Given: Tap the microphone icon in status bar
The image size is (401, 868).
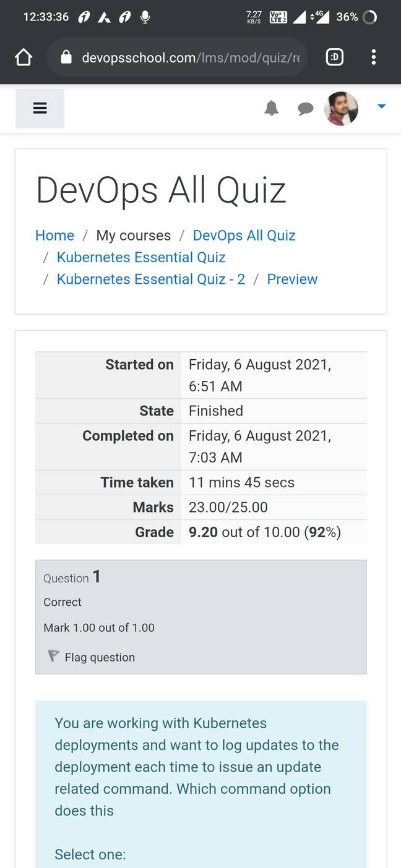Looking at the screenshot, I should [145, 17].
